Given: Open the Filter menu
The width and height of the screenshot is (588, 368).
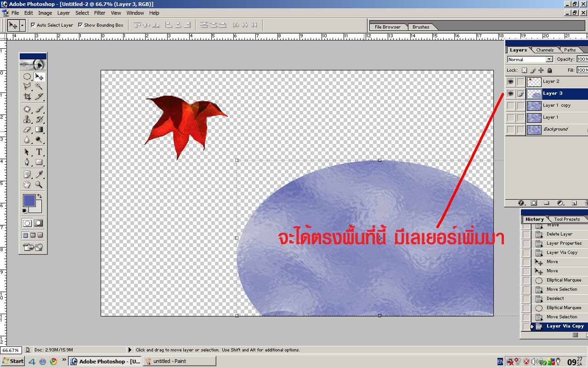Looking at the screenshot, I should coord(100,13).
